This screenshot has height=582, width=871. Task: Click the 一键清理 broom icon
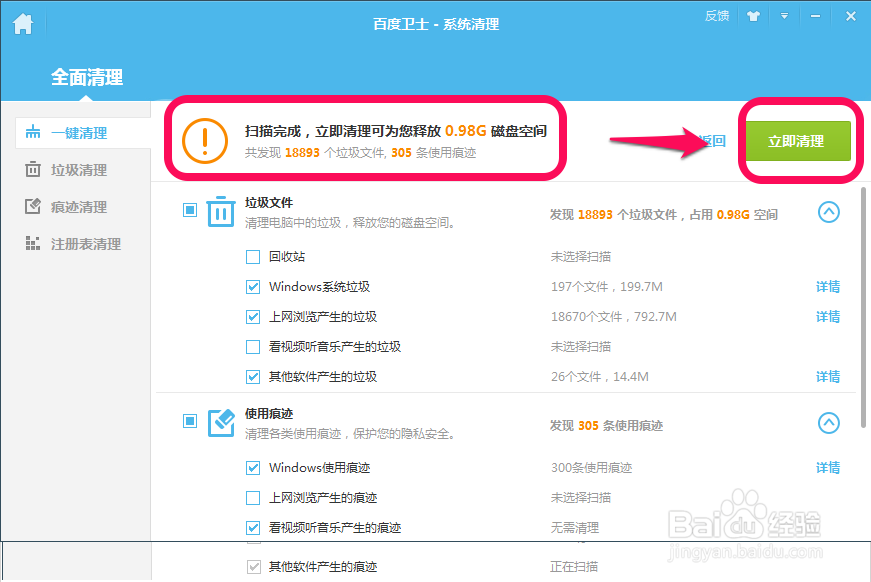pos(33,132)
